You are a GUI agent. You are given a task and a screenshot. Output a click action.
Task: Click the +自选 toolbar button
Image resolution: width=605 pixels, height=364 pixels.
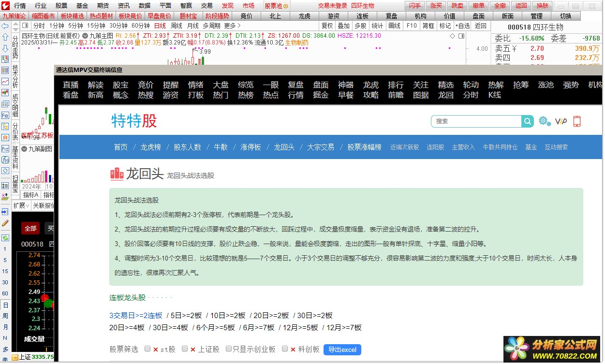(462, 26)
